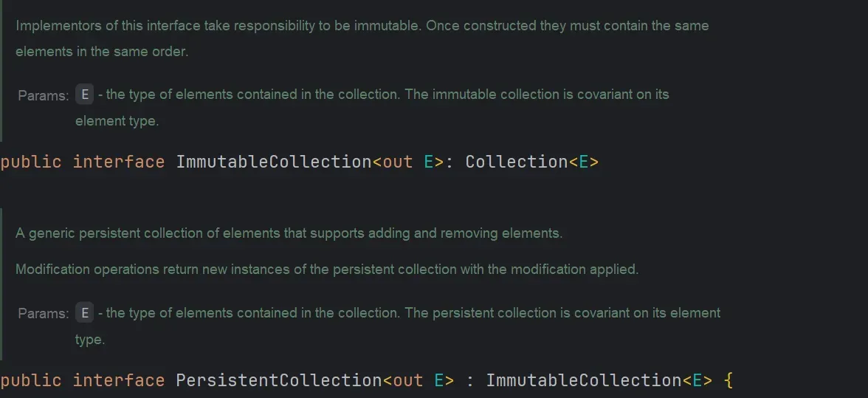Viewport: 868px width, 398px height.
Task: Click the ImmutableCollection supertype after PersistentCollection
Action: [583, 380]
